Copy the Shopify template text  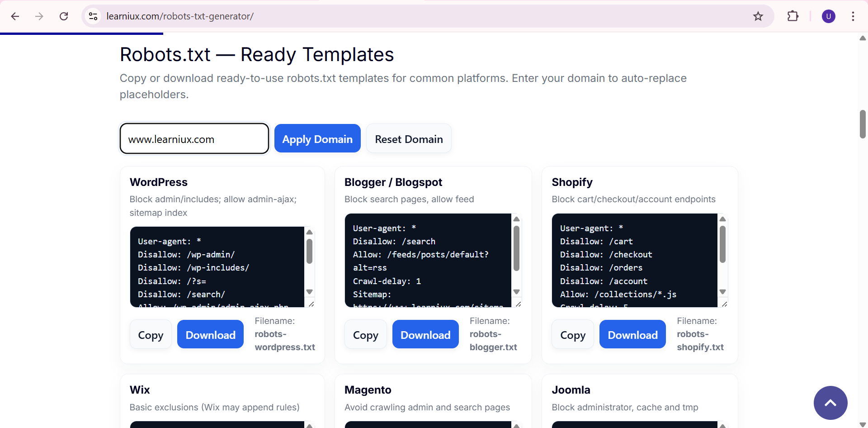tap(572, 335)
